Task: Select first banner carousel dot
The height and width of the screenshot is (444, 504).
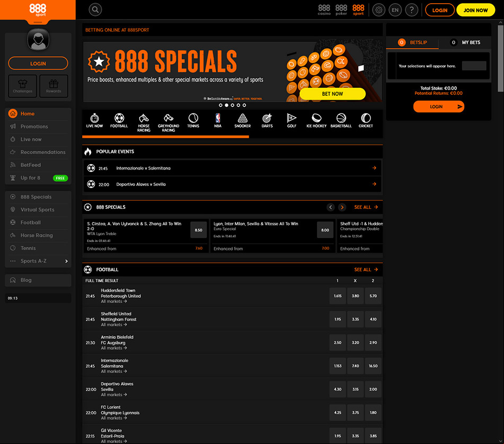Action: click(x=220, y=105)
